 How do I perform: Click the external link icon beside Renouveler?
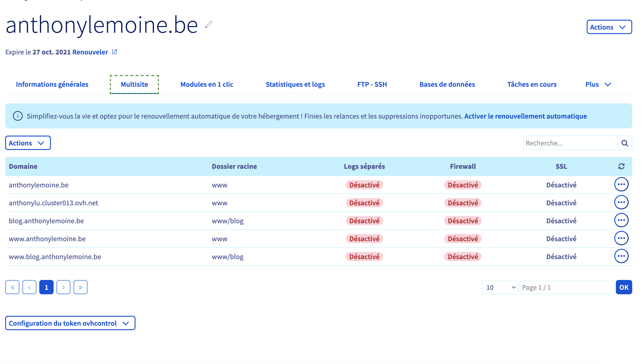coord(114,52)
